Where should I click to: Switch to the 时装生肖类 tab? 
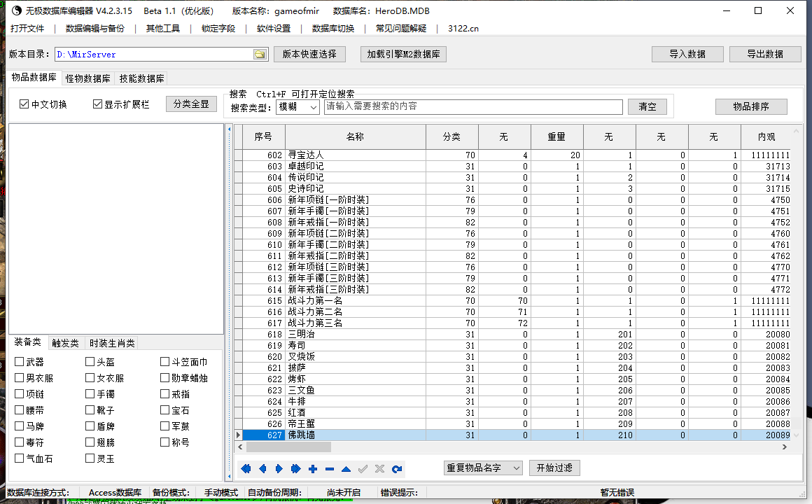(112, 343)
